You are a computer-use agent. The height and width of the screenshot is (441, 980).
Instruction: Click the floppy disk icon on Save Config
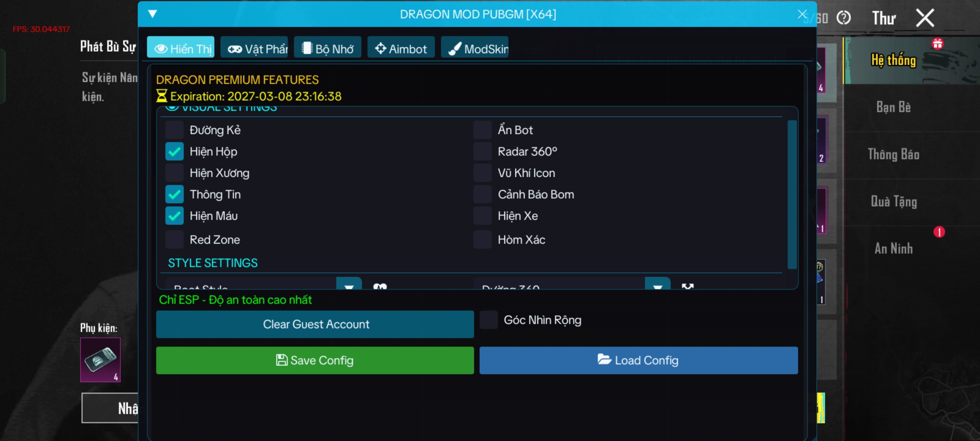[281, 360]
